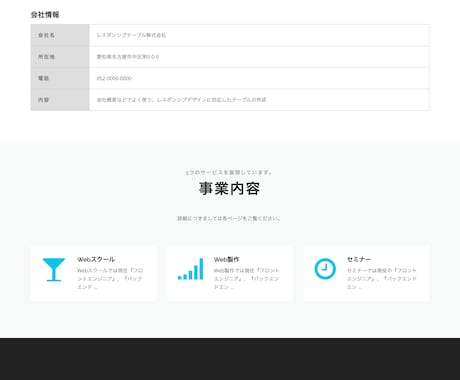Click the 詳細につきましては subtitle line
This screenshot has width=460, height=380.
point(229,219)
